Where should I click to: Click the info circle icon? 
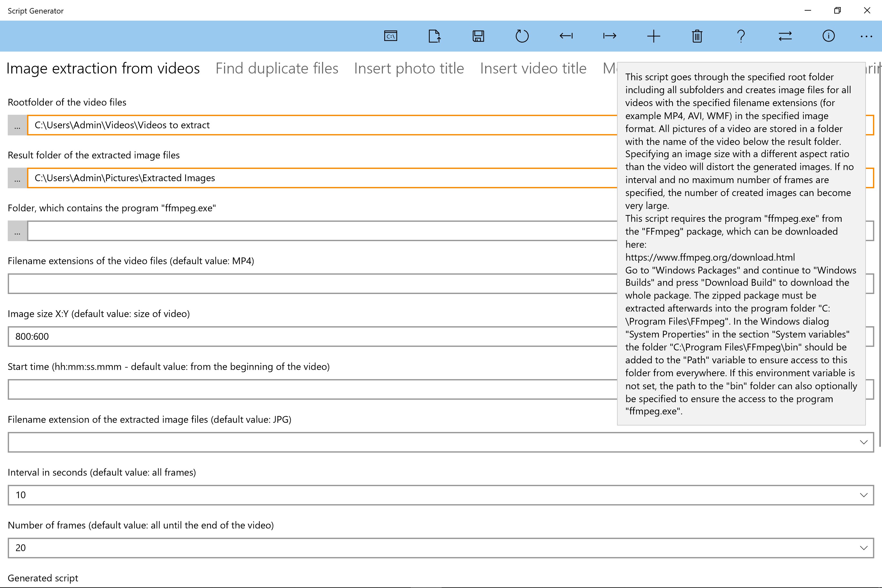tap(828, 36)
